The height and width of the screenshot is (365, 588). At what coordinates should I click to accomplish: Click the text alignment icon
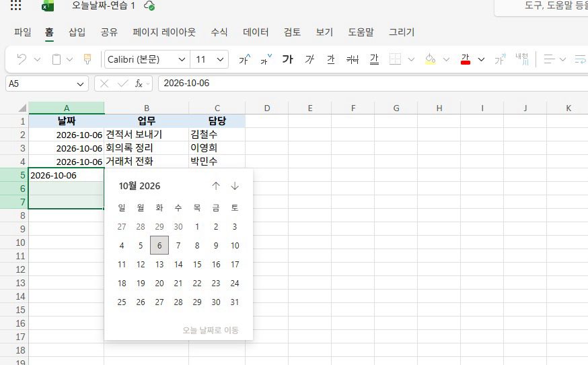pos(550,59)
